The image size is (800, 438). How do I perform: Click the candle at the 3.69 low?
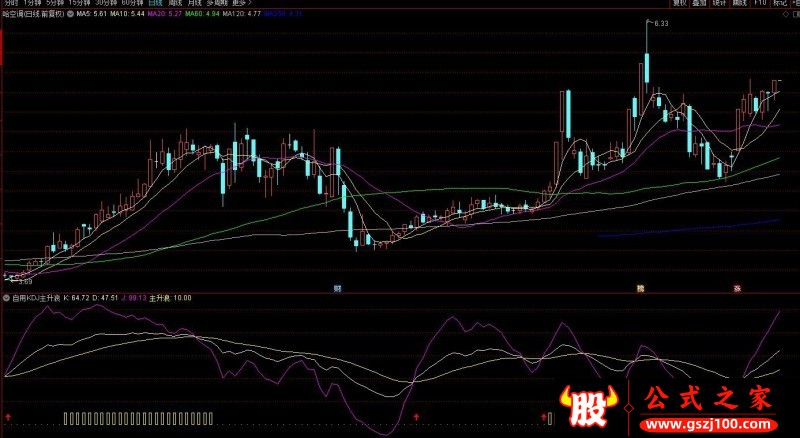coord(13,278)
